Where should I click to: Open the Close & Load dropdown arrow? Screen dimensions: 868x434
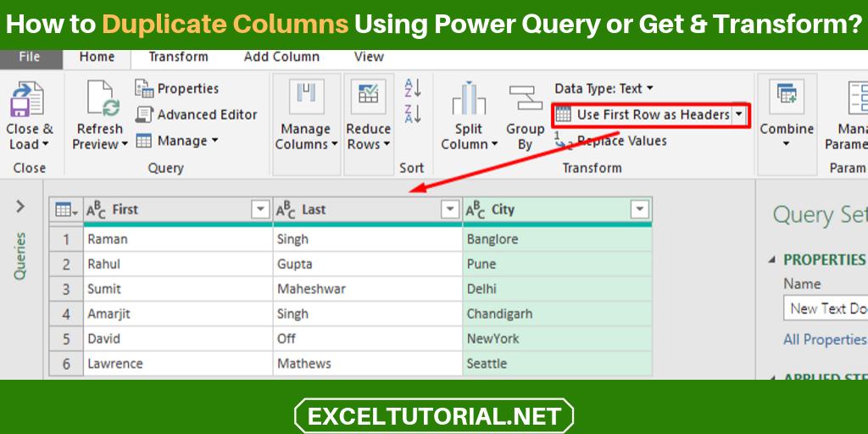[x=46, y=144]
